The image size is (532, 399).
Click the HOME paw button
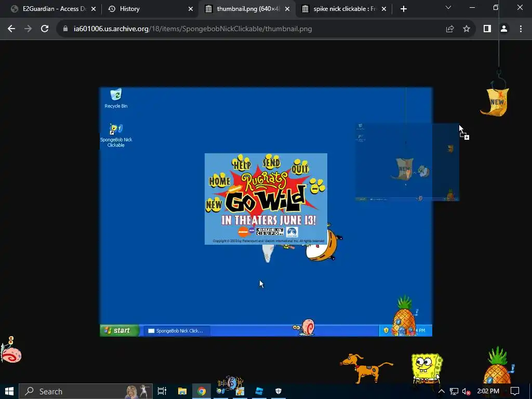click(220, 180)
